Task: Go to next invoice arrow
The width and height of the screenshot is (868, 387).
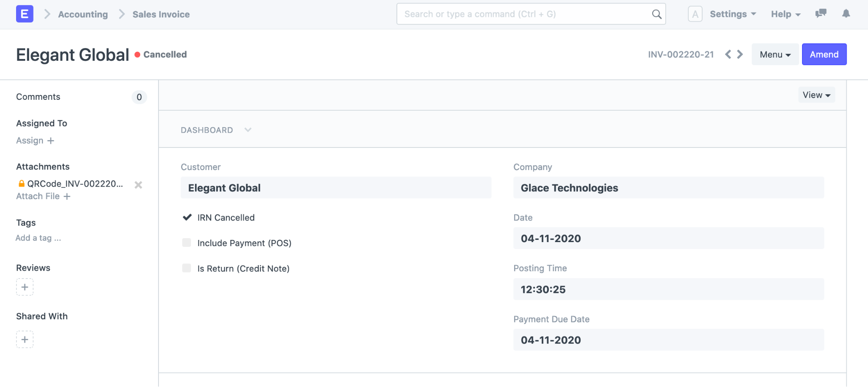Action: (740, 54)
